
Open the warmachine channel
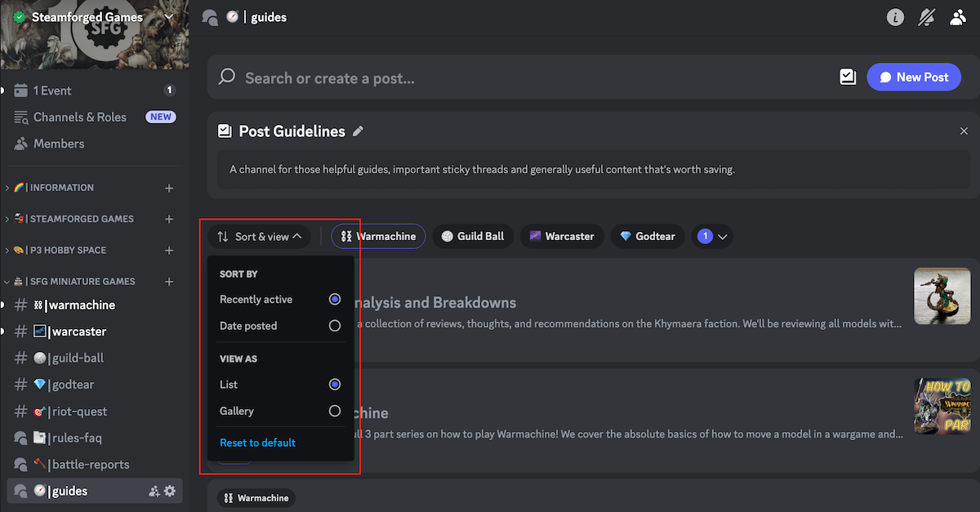(94, 305)
